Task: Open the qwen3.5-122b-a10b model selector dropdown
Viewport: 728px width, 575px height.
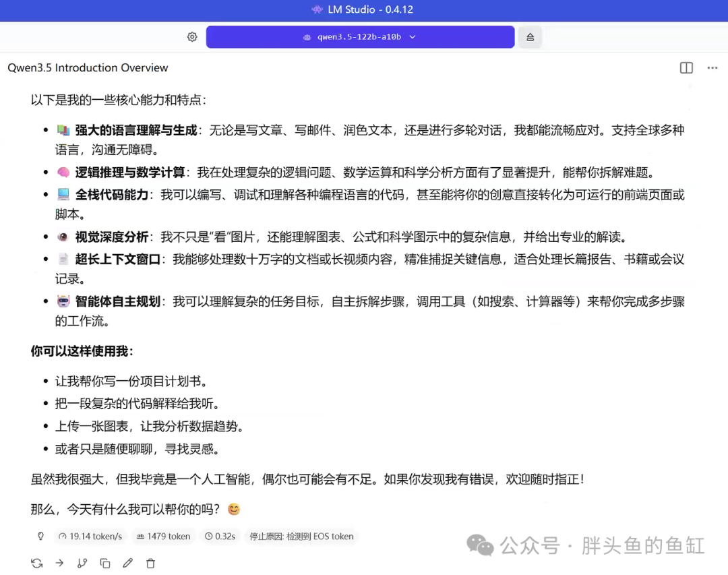Action: point(360,36)
